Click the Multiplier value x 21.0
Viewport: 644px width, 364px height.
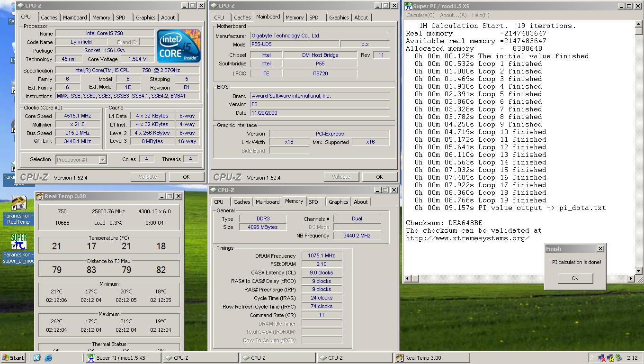(78, 124)
